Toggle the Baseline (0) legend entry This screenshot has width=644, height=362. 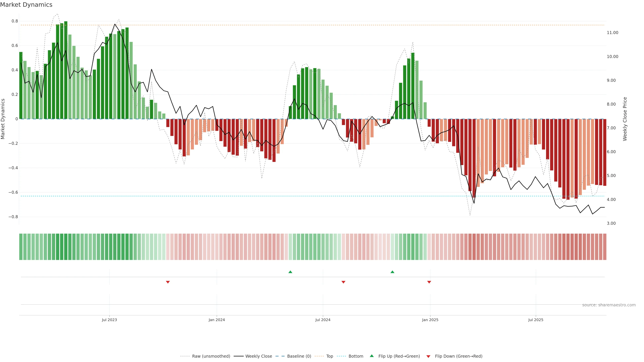(299, 356)
